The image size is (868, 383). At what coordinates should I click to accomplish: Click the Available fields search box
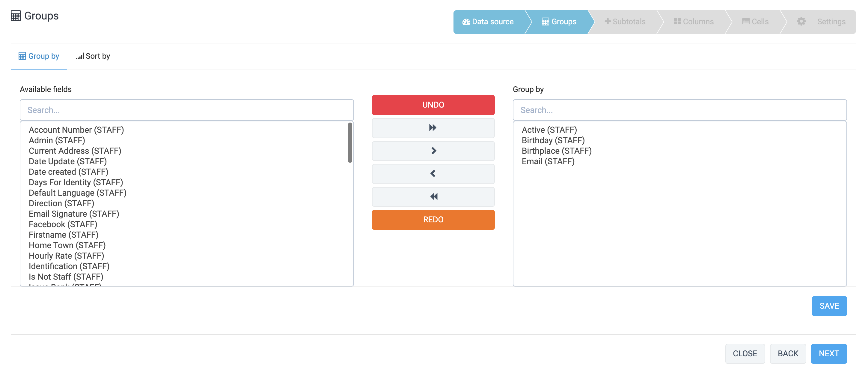point(187,110)
